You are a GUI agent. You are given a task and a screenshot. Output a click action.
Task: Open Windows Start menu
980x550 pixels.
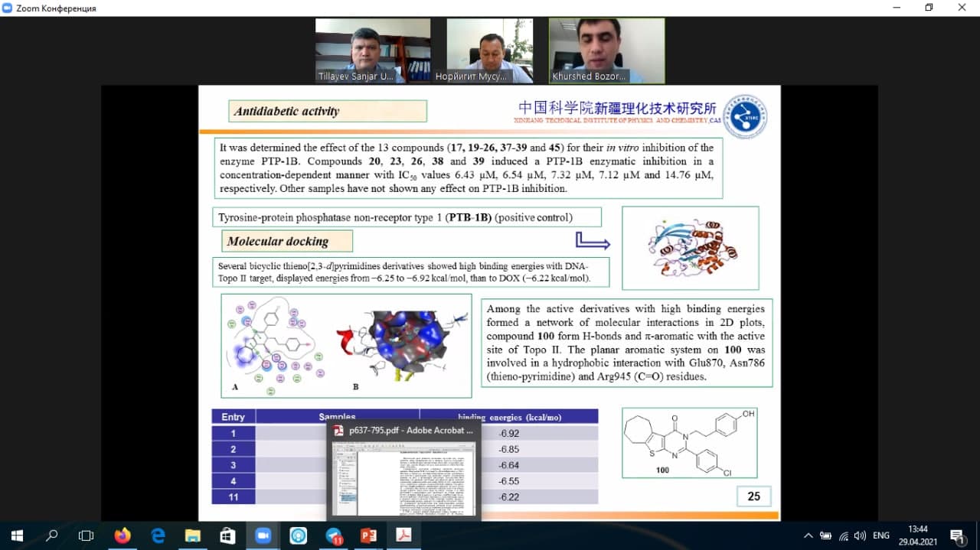pos(17,535)
